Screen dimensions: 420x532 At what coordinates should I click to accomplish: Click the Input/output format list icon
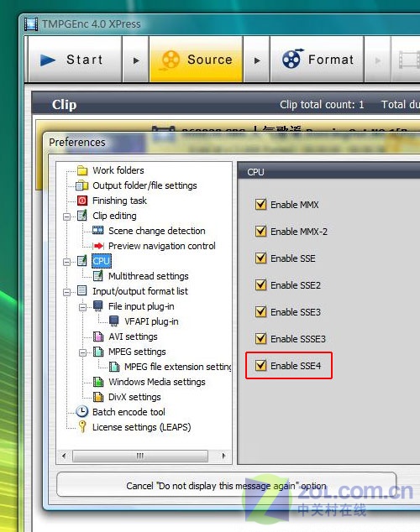82,290
